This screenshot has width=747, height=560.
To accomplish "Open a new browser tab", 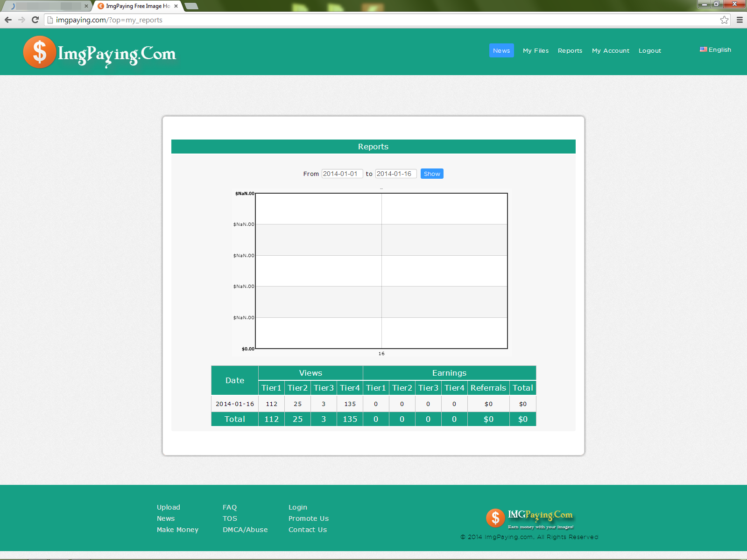I will click(x=191, y=6).
